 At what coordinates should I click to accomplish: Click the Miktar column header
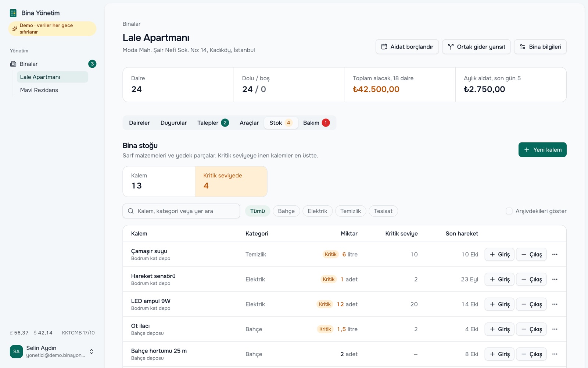(x=349, y=234)
